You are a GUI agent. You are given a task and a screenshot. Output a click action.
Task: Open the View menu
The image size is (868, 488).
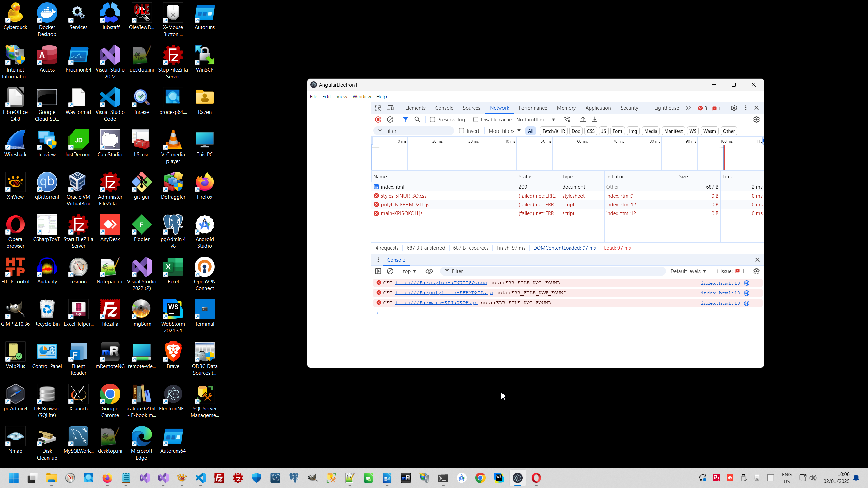341,97
